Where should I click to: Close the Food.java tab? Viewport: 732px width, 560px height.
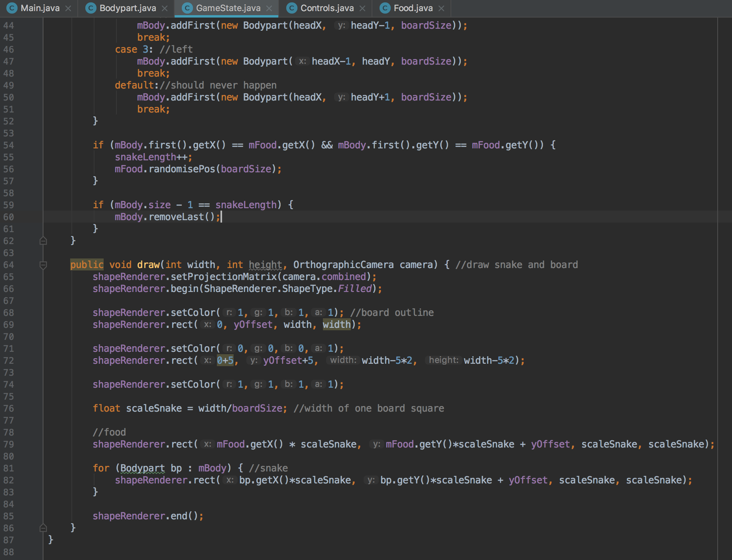tap(441, 8)
